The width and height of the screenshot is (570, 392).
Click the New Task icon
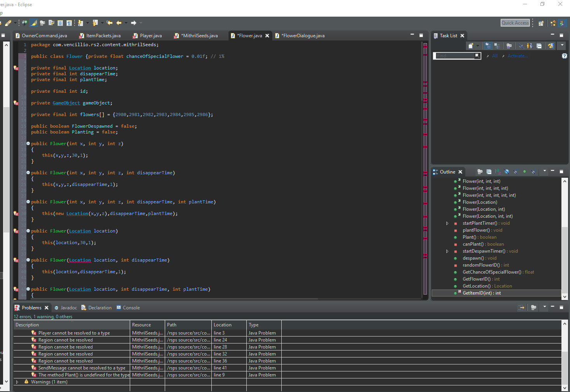coord(471,46)
